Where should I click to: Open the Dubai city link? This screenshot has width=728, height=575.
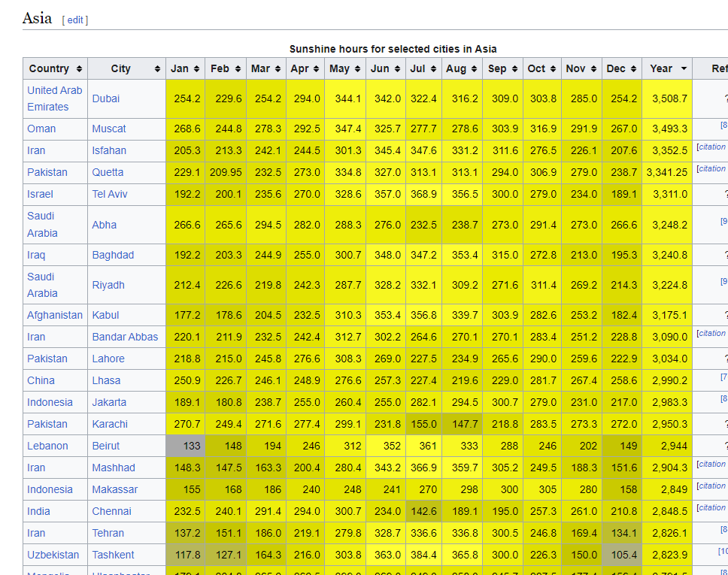pyautogui.click(x=106, y=98)
